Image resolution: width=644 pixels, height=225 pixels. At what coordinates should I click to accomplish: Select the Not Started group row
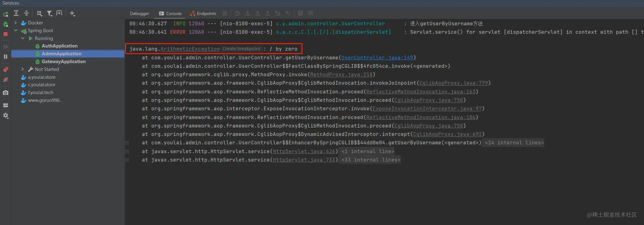pos(46,69)
